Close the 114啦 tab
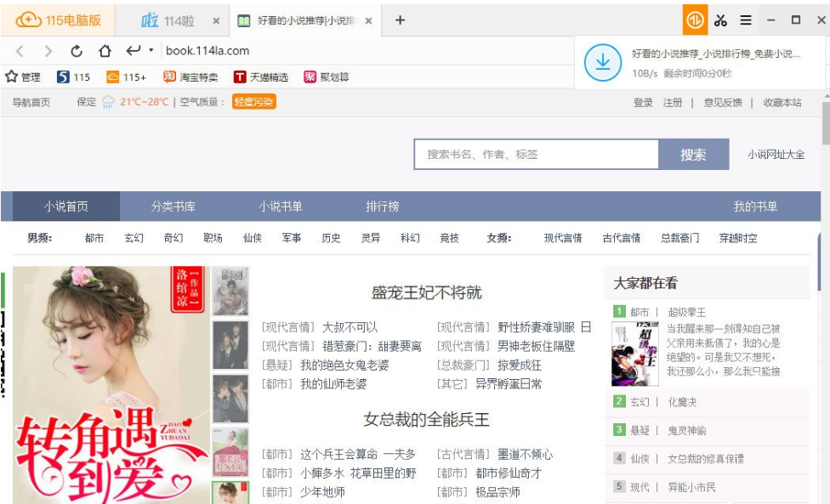830x504 pixels. coord(216,20)
